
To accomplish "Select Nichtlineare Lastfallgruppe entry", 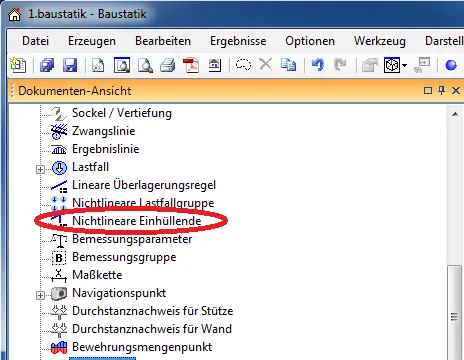I will [x=143, y=203].
